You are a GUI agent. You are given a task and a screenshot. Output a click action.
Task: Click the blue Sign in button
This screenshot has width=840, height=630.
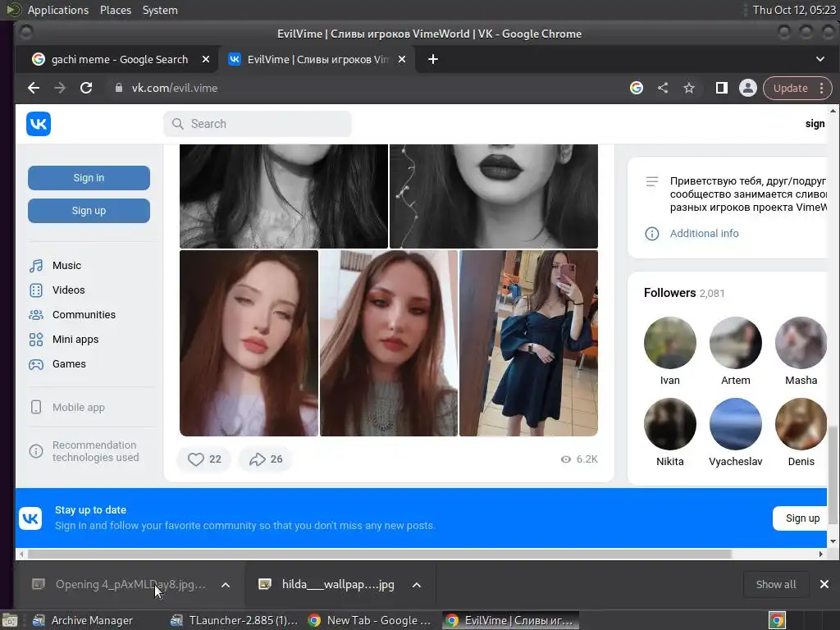[x=89, y=178]
